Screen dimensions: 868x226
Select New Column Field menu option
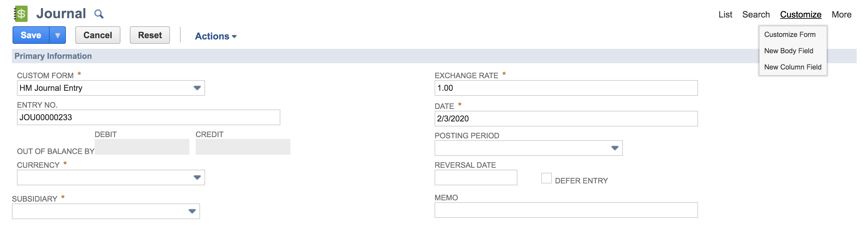[x=792, y=67]
